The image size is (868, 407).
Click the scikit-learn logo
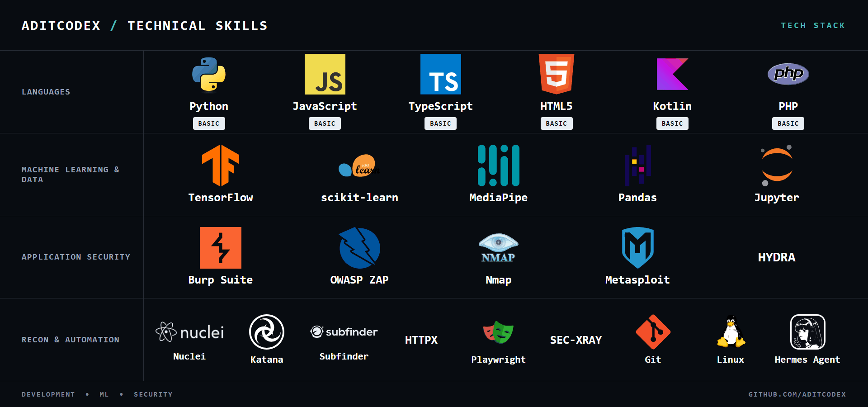click(x=359, y=166)
